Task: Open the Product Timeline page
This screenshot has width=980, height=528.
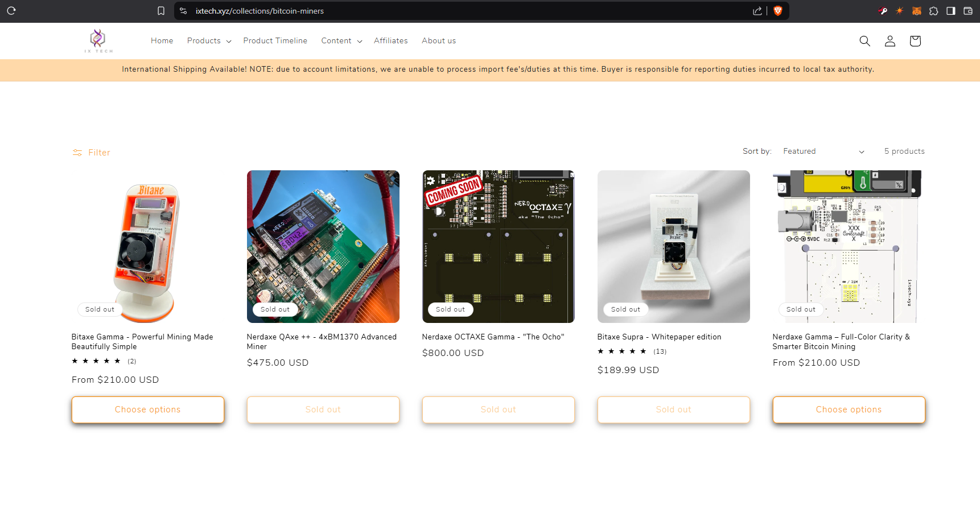Action: pyautogui.click(x=275, y=41)
